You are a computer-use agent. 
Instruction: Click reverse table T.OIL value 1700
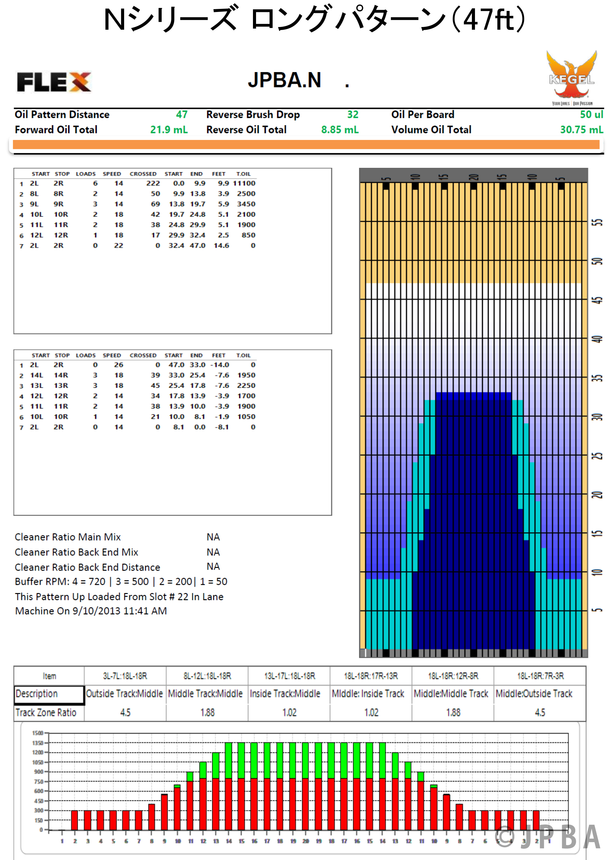246,396
